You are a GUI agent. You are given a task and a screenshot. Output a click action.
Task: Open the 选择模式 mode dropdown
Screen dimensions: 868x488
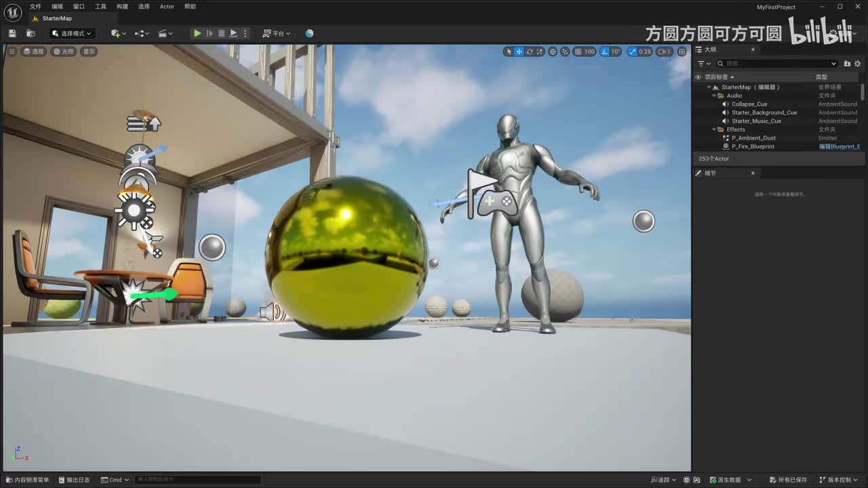coord(73,33)
